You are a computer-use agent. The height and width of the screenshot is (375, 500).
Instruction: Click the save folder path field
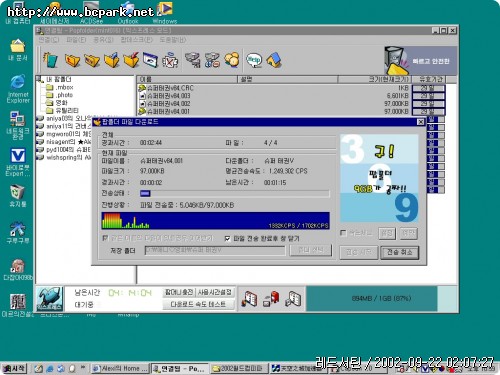[x=215, y=251]
